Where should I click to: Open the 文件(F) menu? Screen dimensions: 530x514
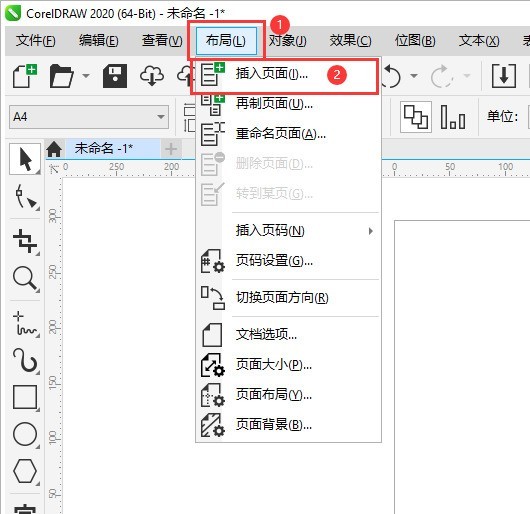[x=36, y=41]
